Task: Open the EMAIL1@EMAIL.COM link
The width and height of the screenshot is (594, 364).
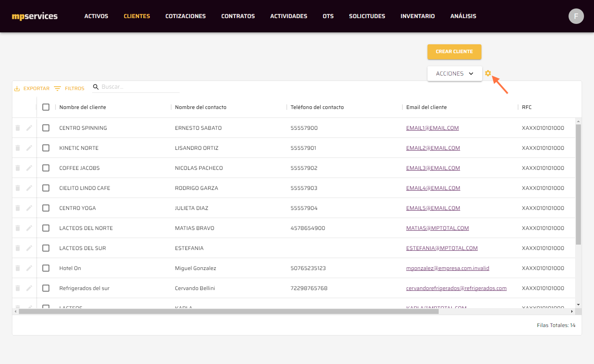Action: pyautogui.click(x=432, y=128)
